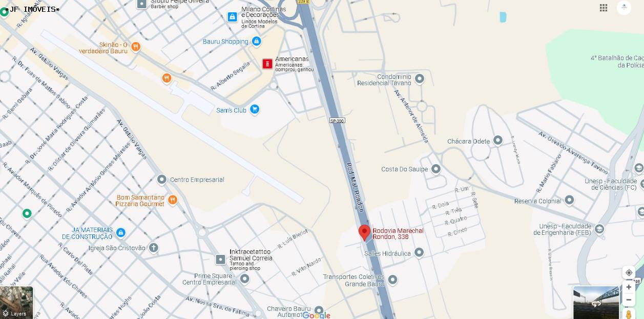Viewport: 644px width, 319px height.
Task: Select the Igreja São Cristovão church marker
Action: [153, 248]
